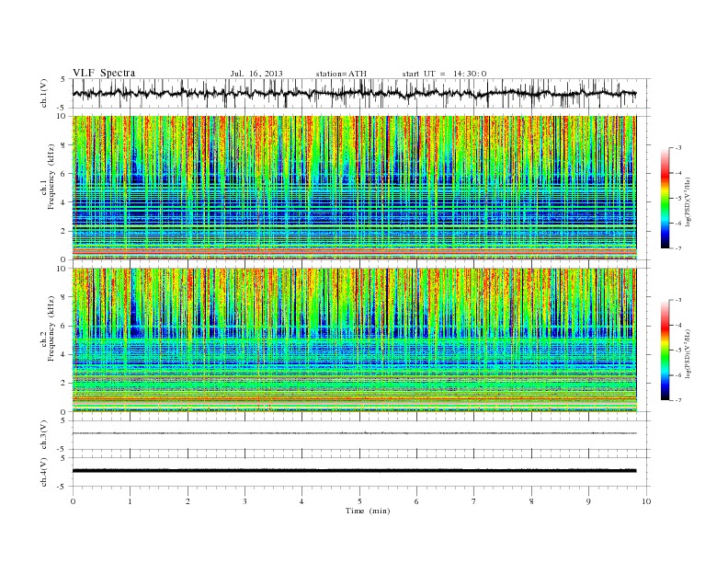Click the thick ch.4 voltage trace
The image size is (728, 563).
coord(354,471)
